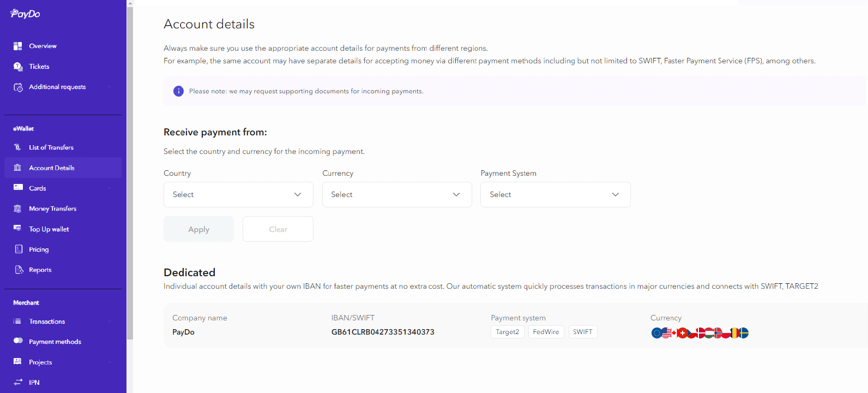This screenshot has width=868, height=393.
Task: Click the eWallet section label
Action: click(x=23, y=129)
